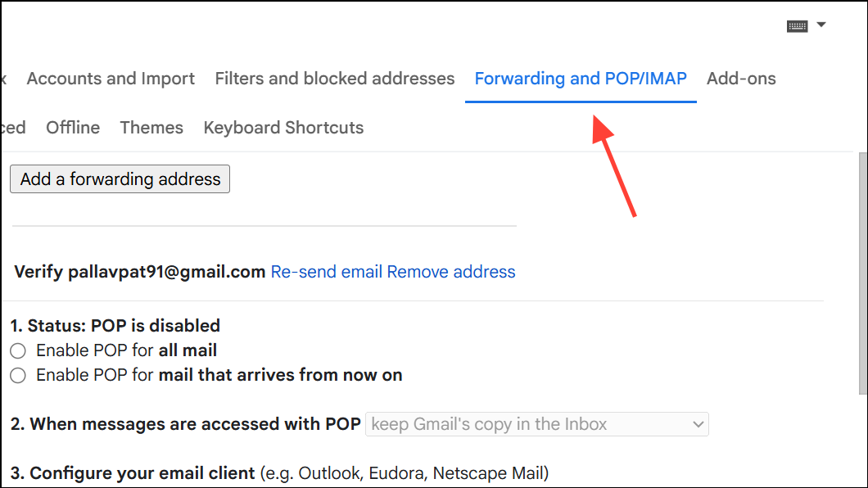Viewport: 868px width, 488px height.
Task: Click the keyboard input tools icon
Action: tap(797, 26)
